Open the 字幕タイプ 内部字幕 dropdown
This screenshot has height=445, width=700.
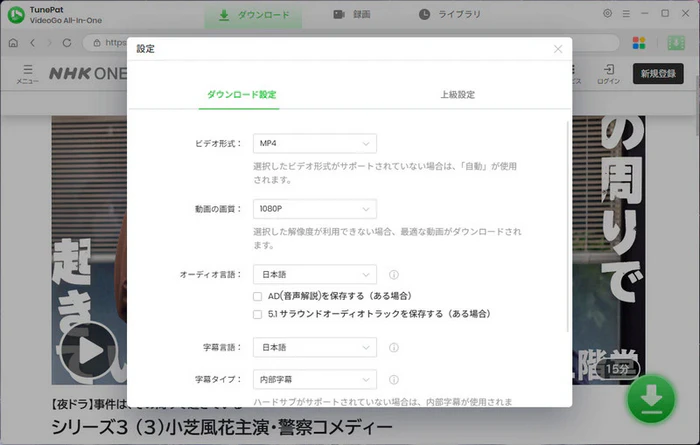click(315, 379)
